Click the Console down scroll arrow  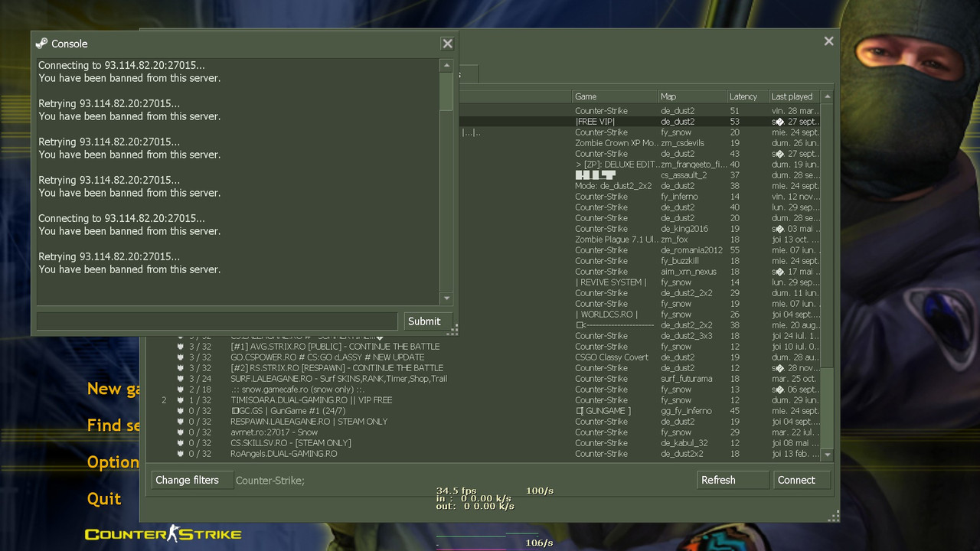[446, 298]
